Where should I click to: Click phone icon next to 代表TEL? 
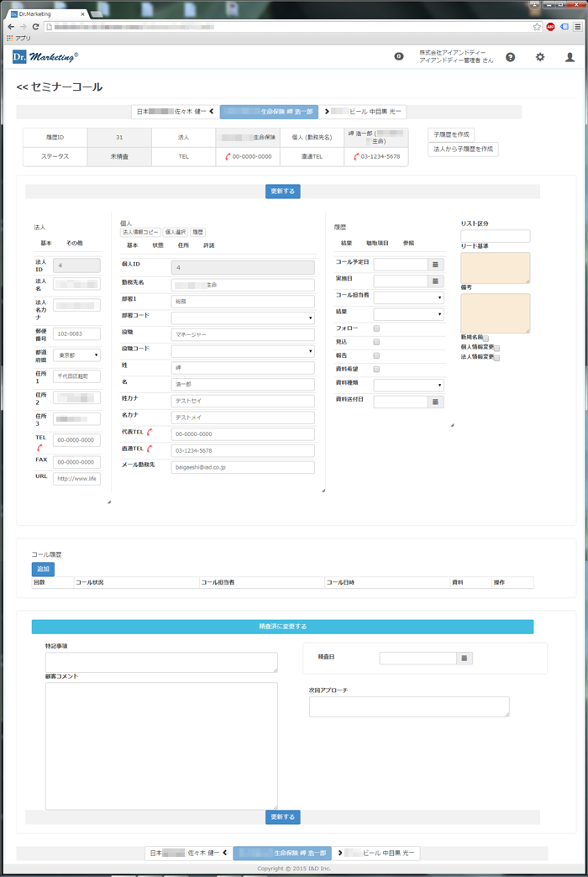point(150,433)
